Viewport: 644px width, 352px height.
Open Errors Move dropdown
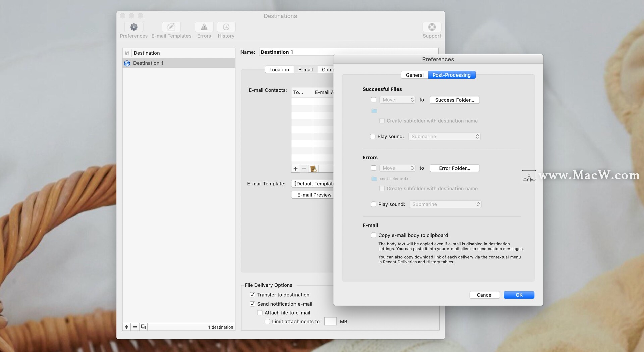pos(397,168)
